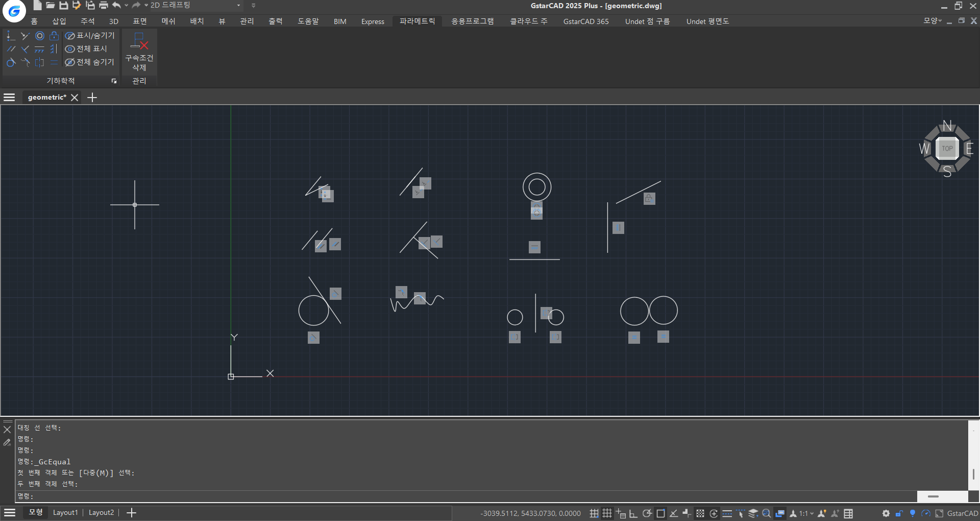This screenshot has height=521, width=980.
Task: Open the GstarCAD application logo menu
Action: (x=14, y=11)
